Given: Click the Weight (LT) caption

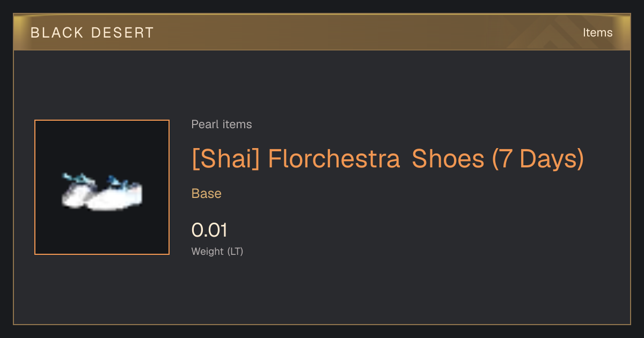Looking at the screenshot, I should pos(217,251).
